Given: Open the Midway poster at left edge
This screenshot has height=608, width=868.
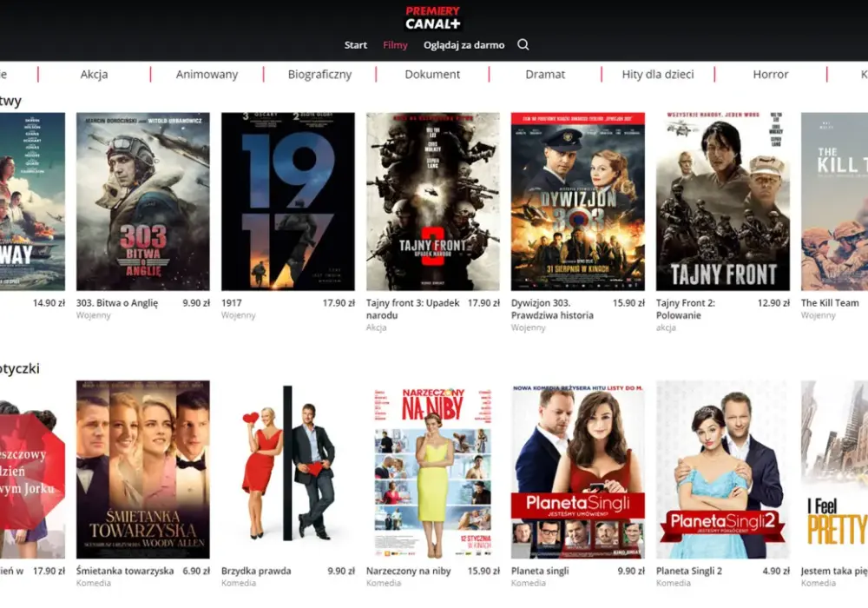Looking at the screenshot, I should pos(32,202).
